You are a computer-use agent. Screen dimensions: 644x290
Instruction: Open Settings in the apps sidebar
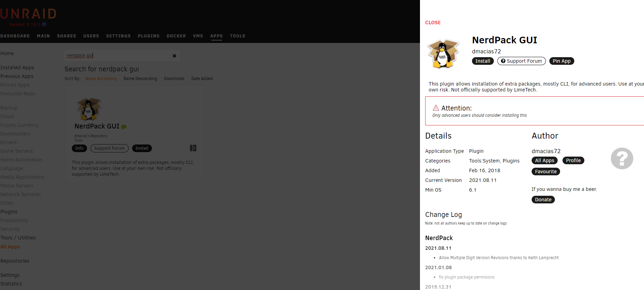(10, 275)
